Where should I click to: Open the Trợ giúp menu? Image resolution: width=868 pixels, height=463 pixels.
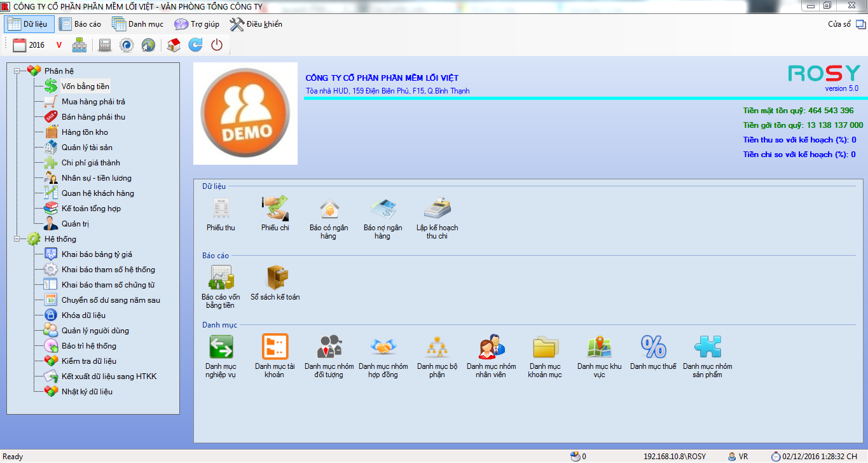pos(197,24)
